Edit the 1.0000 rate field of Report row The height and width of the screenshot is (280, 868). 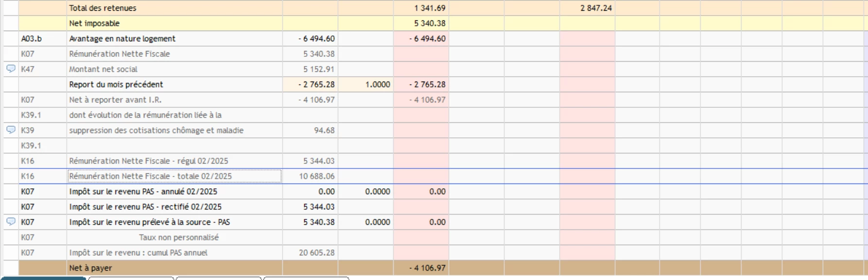[x=366, y=84]
